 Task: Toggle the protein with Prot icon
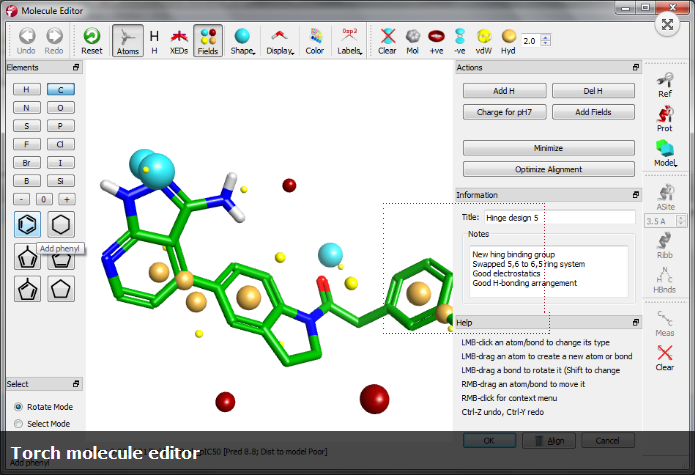pyautogui.click(x=665, y=119)
